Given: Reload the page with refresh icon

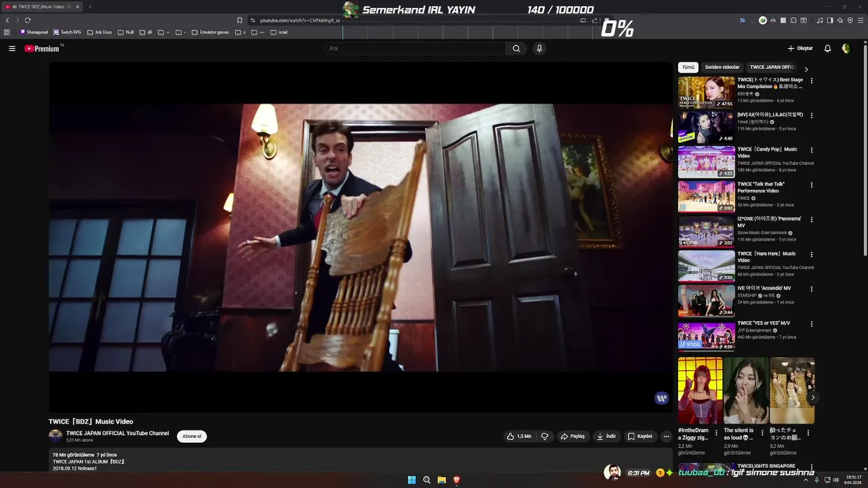Looking at the screenshot, I should pyautogui.click(x=28, y=20).
